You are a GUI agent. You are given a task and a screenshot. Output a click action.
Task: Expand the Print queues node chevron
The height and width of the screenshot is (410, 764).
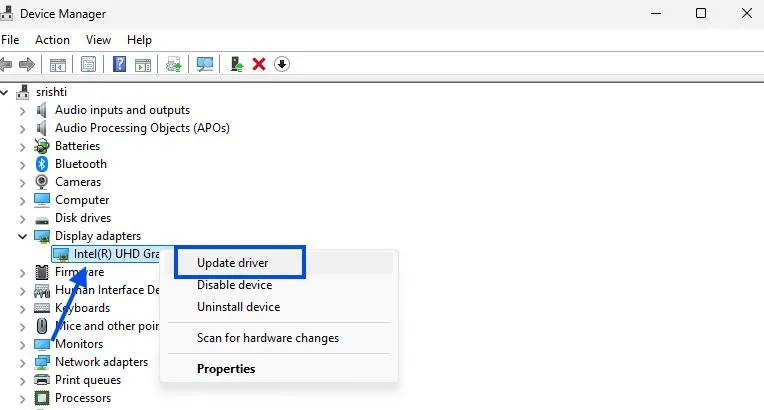point(22,381)
